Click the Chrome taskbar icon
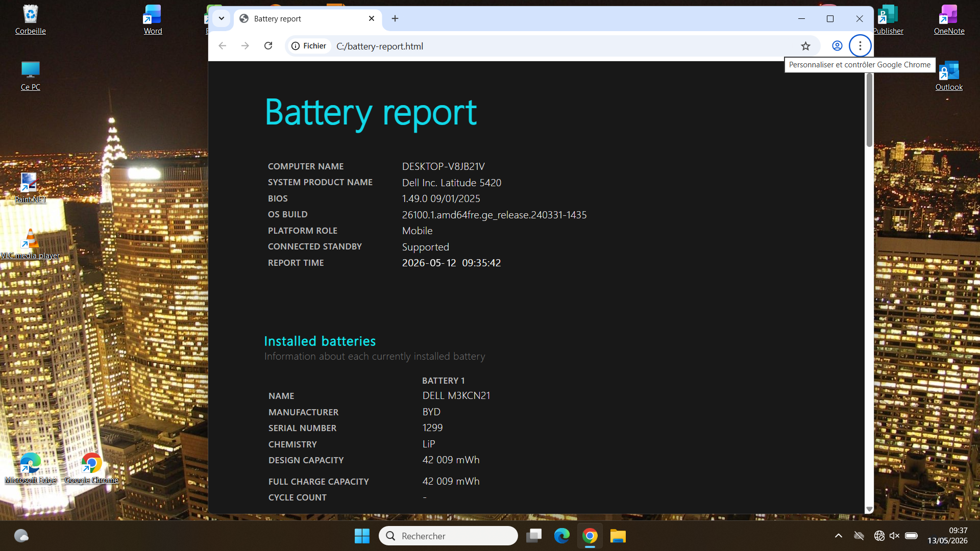980x551 pixels. pos(590,536)
